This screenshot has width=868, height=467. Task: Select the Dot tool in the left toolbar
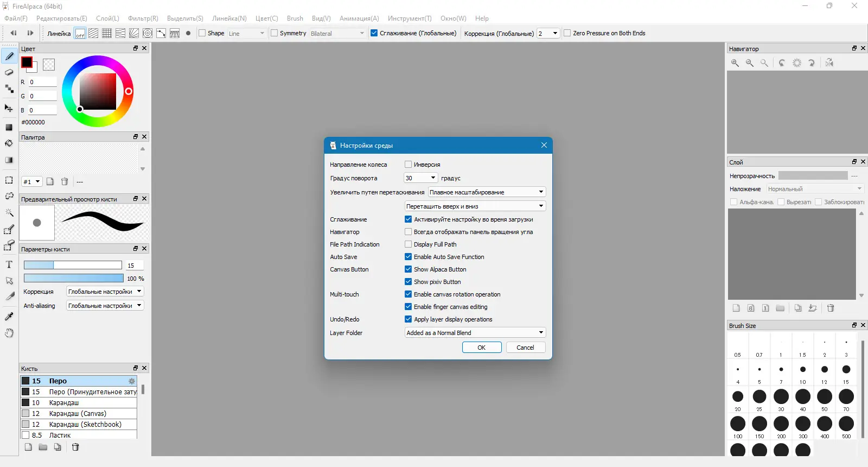[9, 89]
